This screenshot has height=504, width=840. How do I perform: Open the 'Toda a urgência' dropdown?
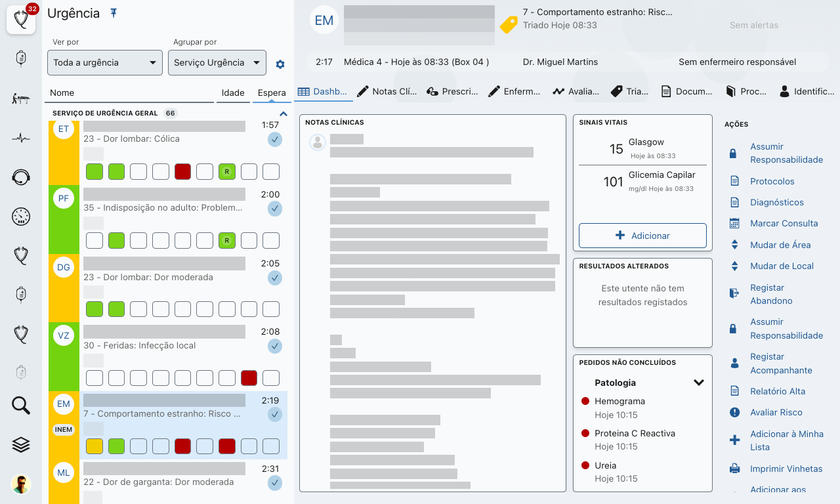coord(105,63)
